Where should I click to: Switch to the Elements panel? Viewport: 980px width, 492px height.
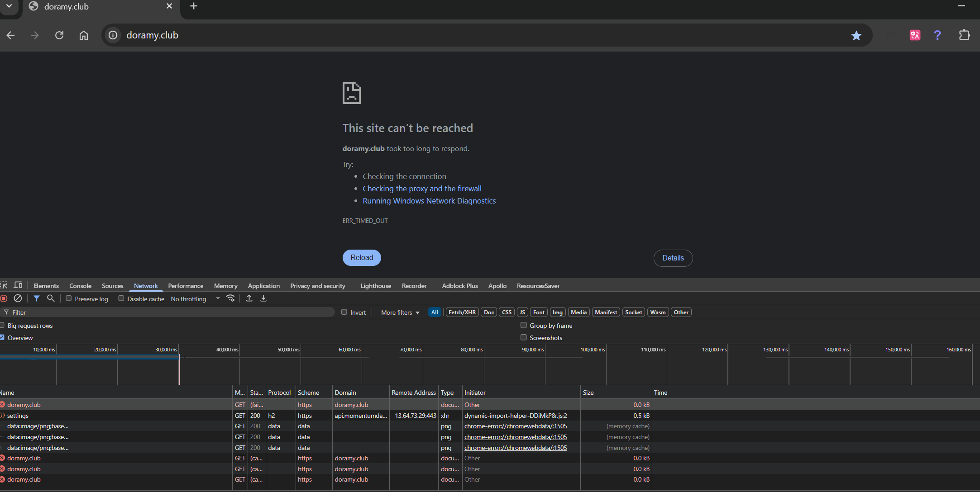[46, 286]
